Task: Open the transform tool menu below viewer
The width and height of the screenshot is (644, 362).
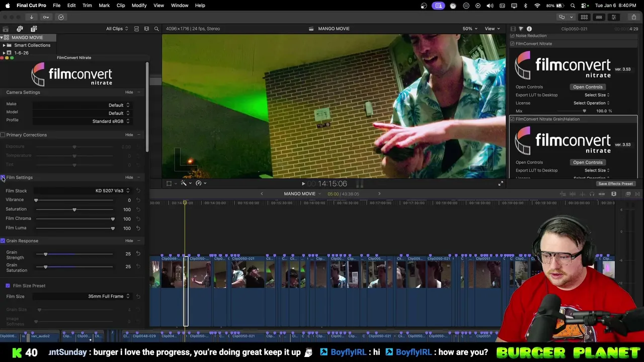Action: [171, 184]
